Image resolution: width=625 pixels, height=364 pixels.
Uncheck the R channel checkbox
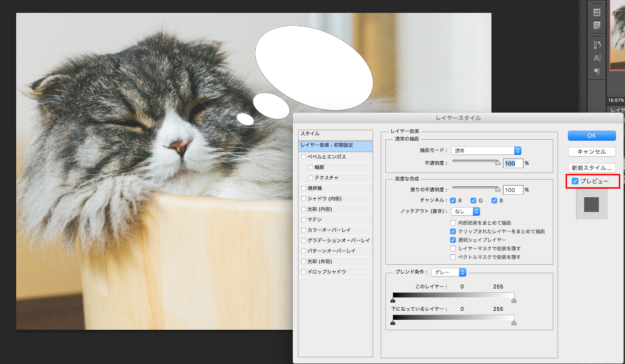(453, 201)
